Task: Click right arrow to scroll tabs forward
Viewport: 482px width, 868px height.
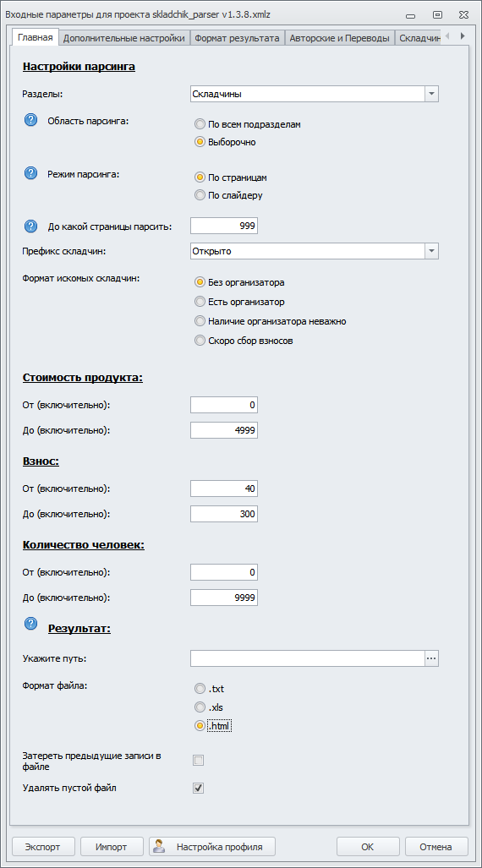Action: pyautogui.click(x=462, y=36)
